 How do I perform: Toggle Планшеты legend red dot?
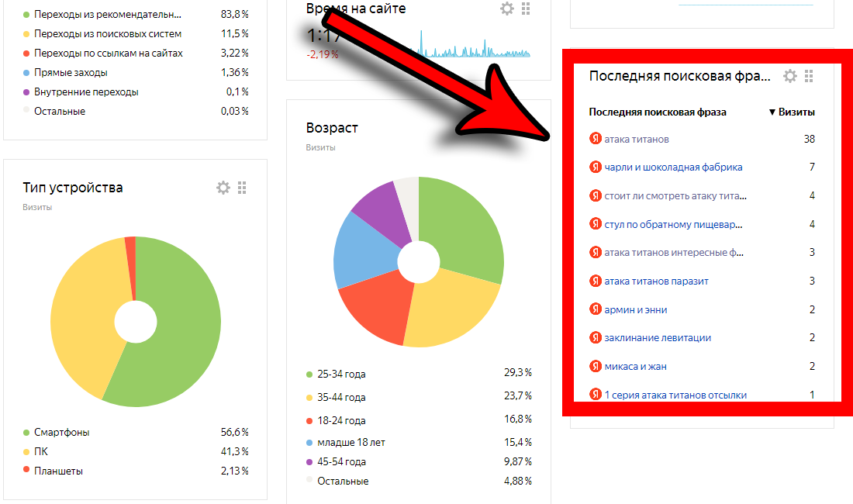(26, 470)
